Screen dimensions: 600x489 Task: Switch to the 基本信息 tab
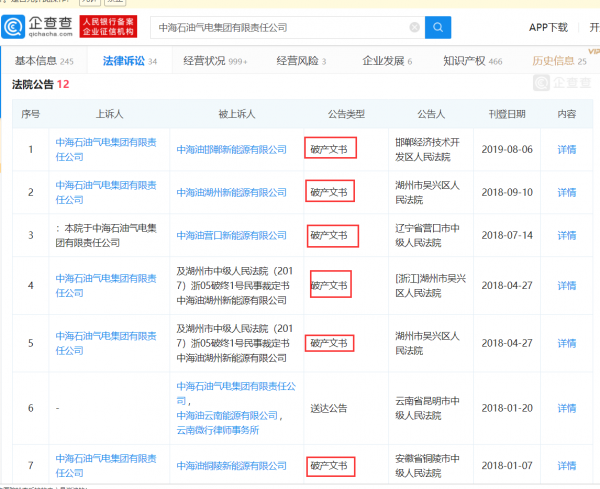(44, 61)
